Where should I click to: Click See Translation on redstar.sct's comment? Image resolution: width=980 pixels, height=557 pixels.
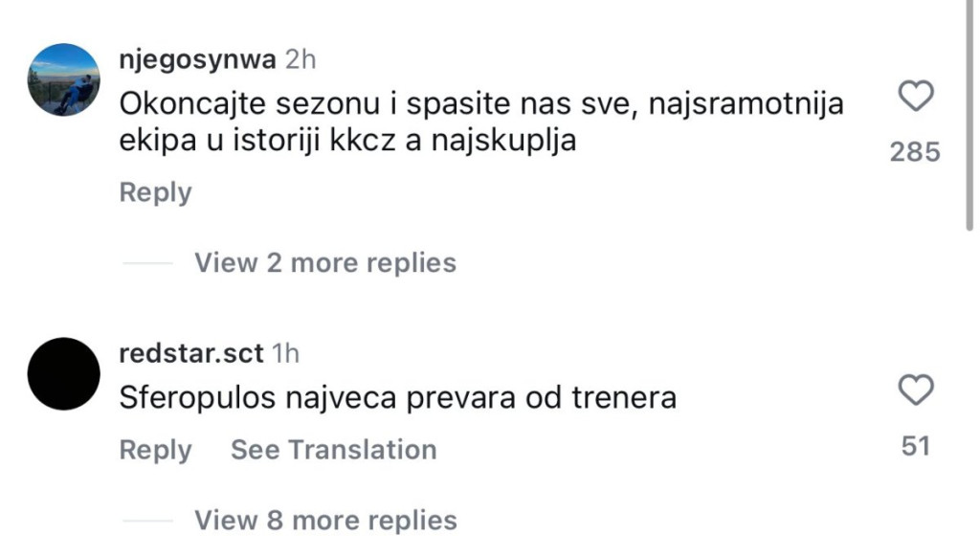point(333,450)
